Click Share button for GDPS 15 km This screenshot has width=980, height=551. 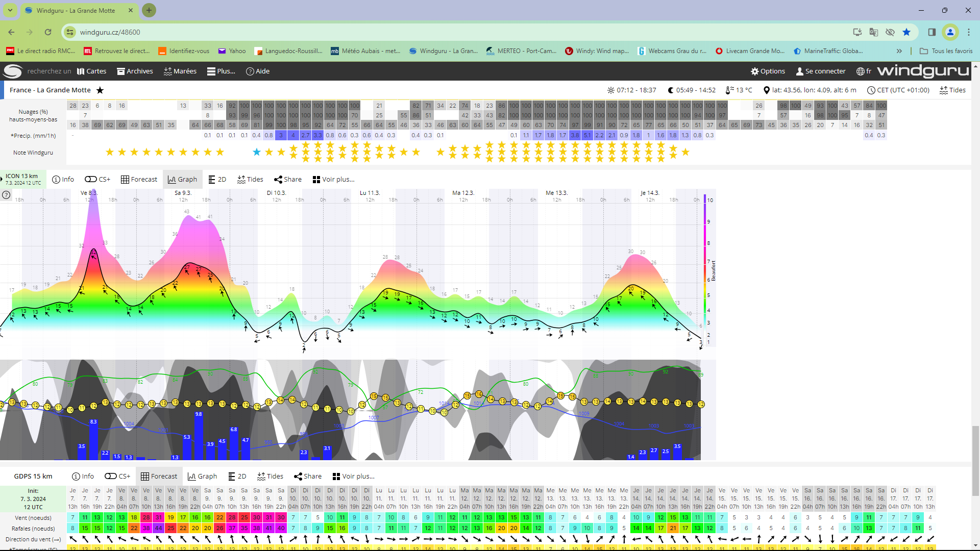click(308, 476)
